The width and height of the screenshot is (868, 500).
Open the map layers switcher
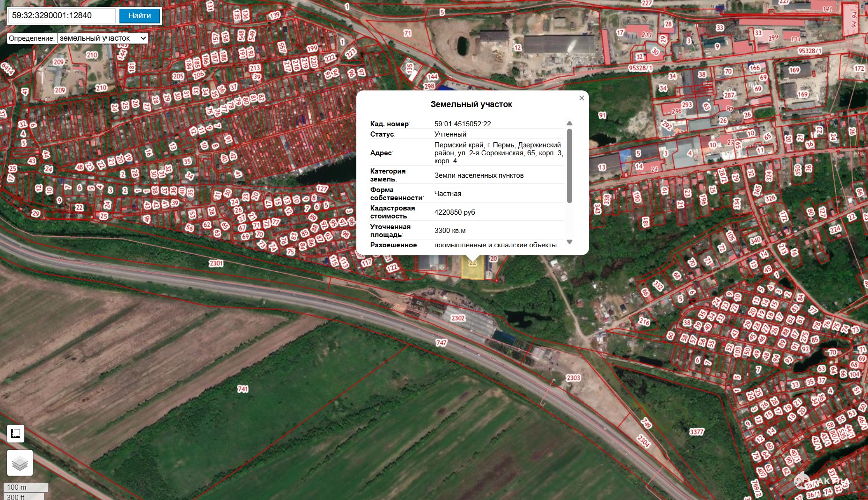[x=20, y=463]
